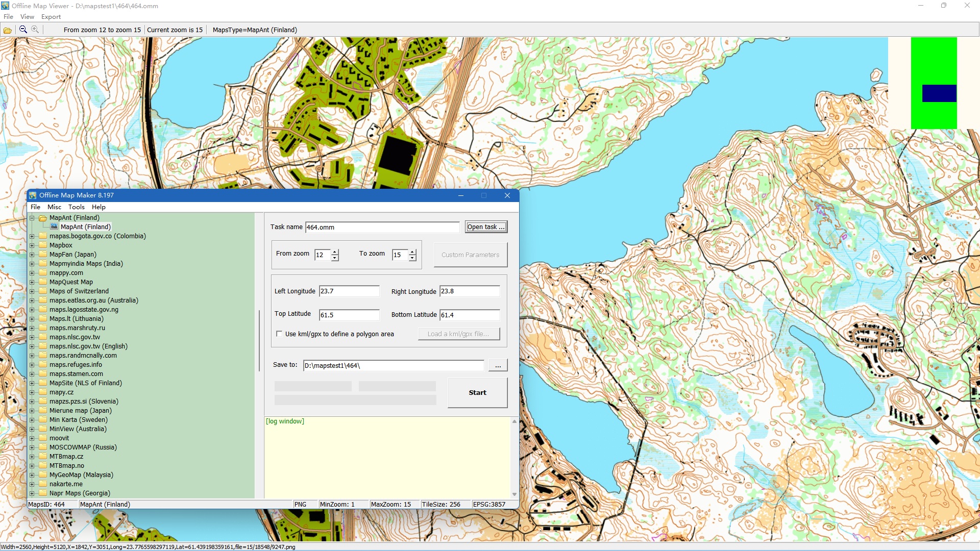Screen dimensions: 980x551
Task: Expand the Min Karta (Sweden) folder
Action: [x=32, y=420]
